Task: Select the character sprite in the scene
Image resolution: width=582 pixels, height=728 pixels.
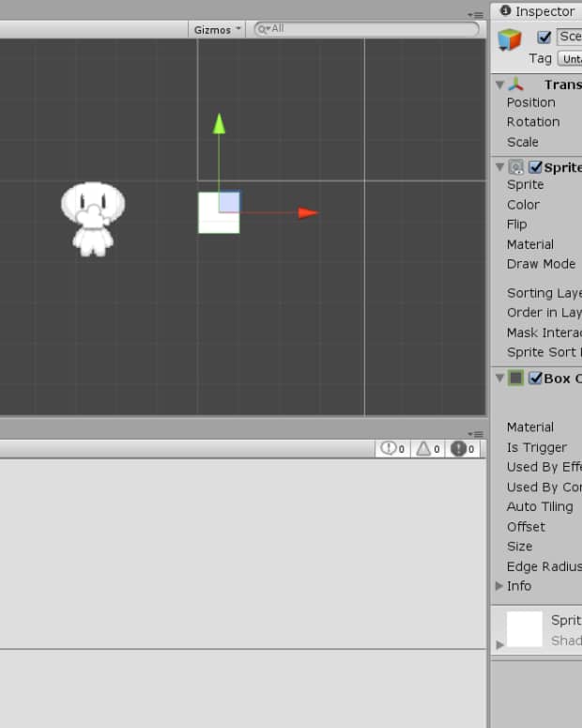Action: pos(92,218)
